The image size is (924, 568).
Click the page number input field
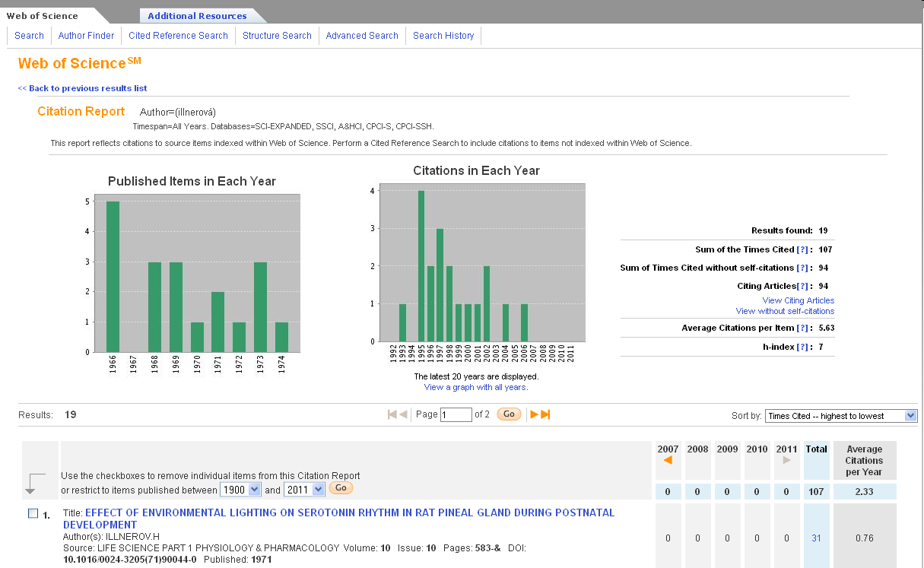tap(456, 415)
